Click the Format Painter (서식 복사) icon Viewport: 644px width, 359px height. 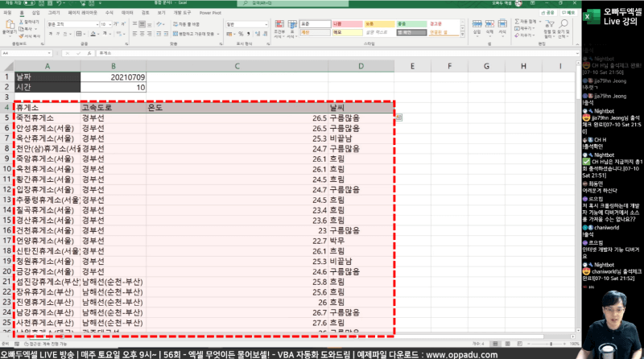(x=27, y=36)
